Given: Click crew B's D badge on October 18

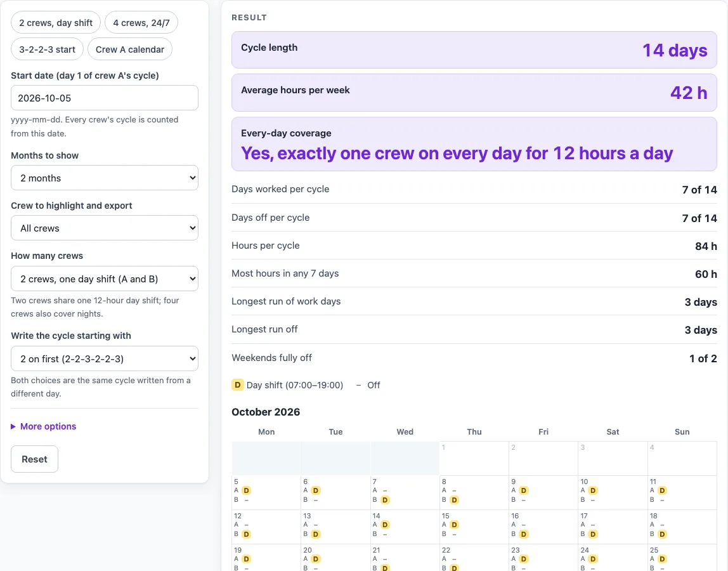Looking at the screenshot, I should click(662, 534).
